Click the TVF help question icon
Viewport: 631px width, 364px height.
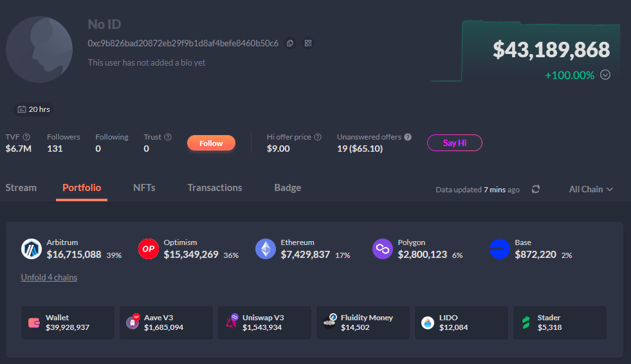(26, 137)
